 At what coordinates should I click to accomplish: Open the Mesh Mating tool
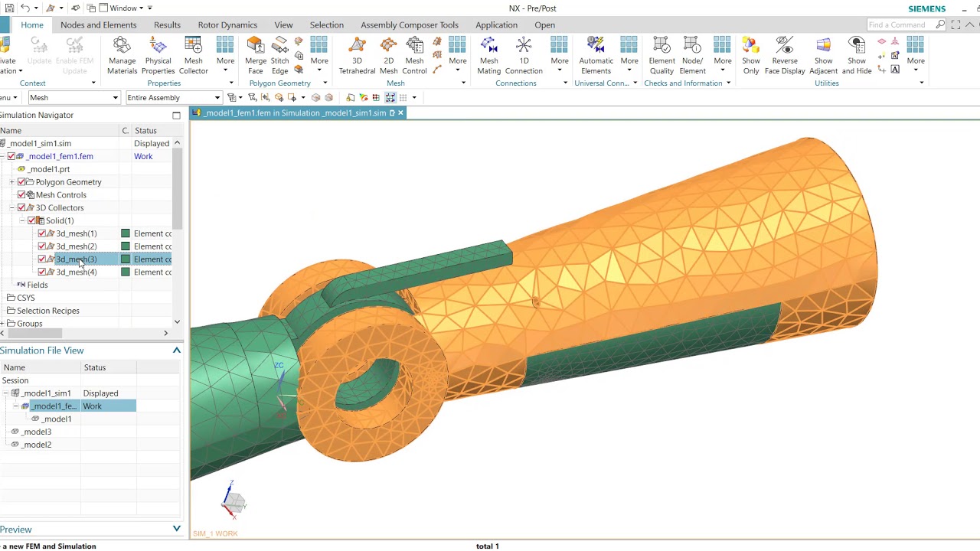(488, 55)
